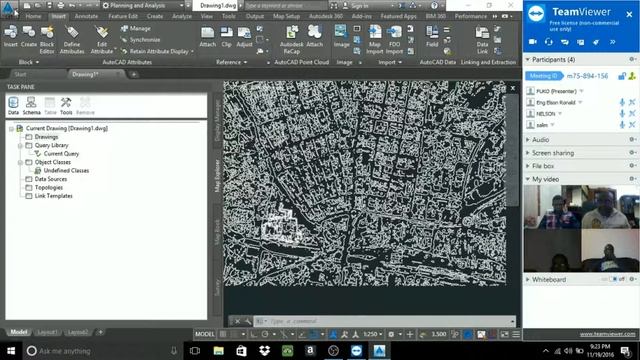Open the Home ribbon tab
Viewport: 640px width, 360px height.
[x=33, y=16]
